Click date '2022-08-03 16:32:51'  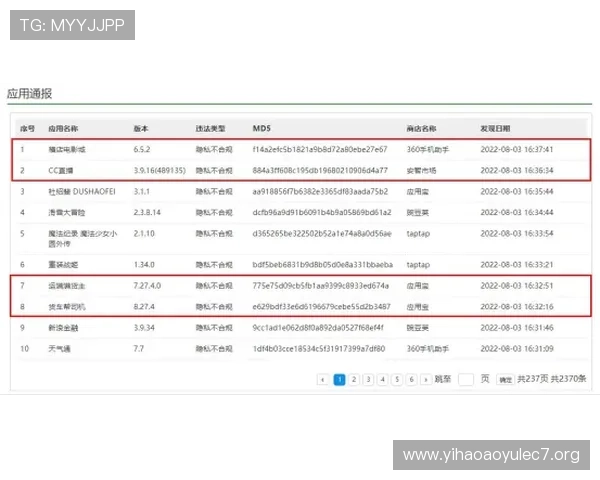click(517, 286)
